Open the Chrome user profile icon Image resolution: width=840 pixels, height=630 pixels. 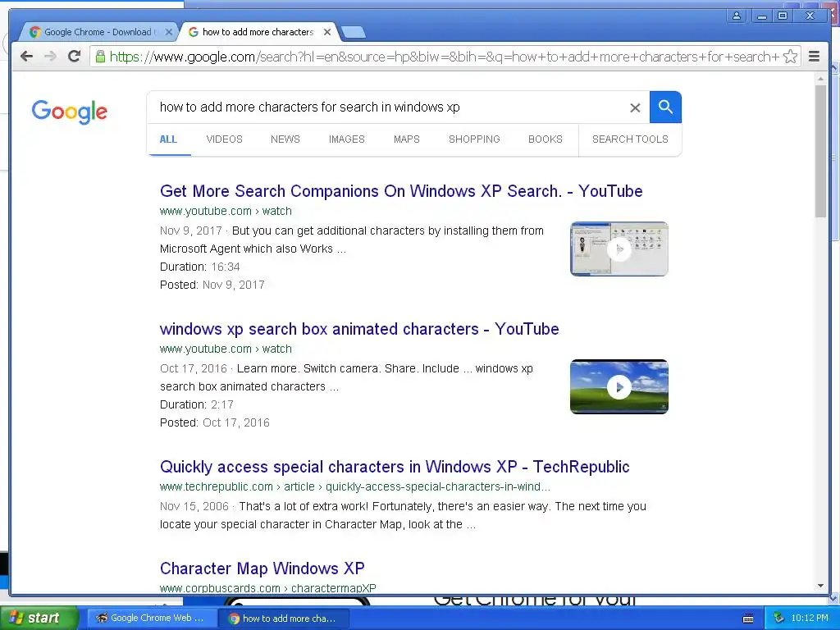737,16
